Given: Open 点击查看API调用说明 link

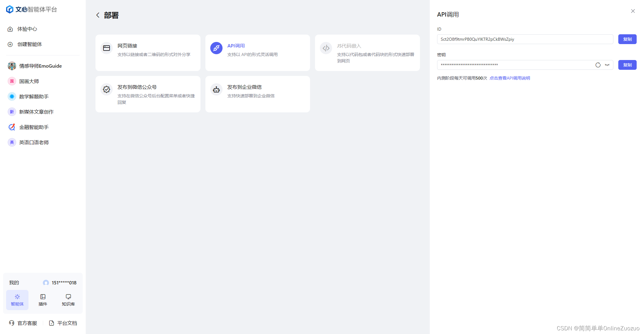Looking at the screenshot, I should click(510, 78).
